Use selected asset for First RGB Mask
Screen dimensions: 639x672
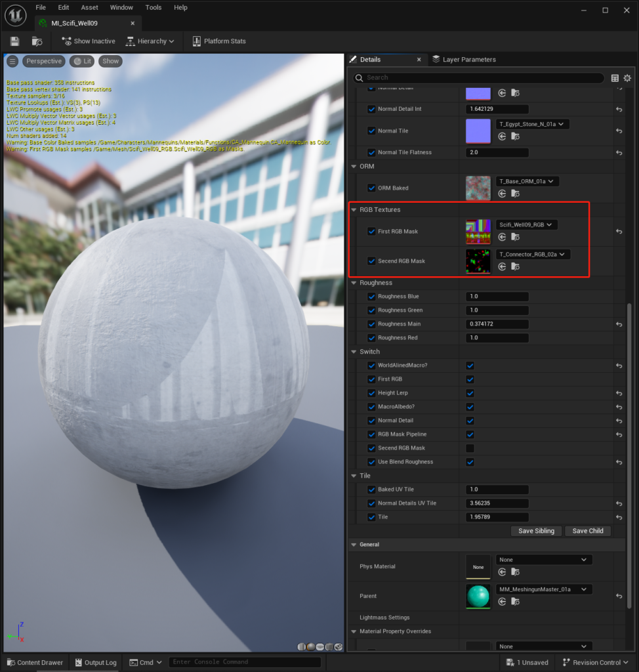coord(502,237)
